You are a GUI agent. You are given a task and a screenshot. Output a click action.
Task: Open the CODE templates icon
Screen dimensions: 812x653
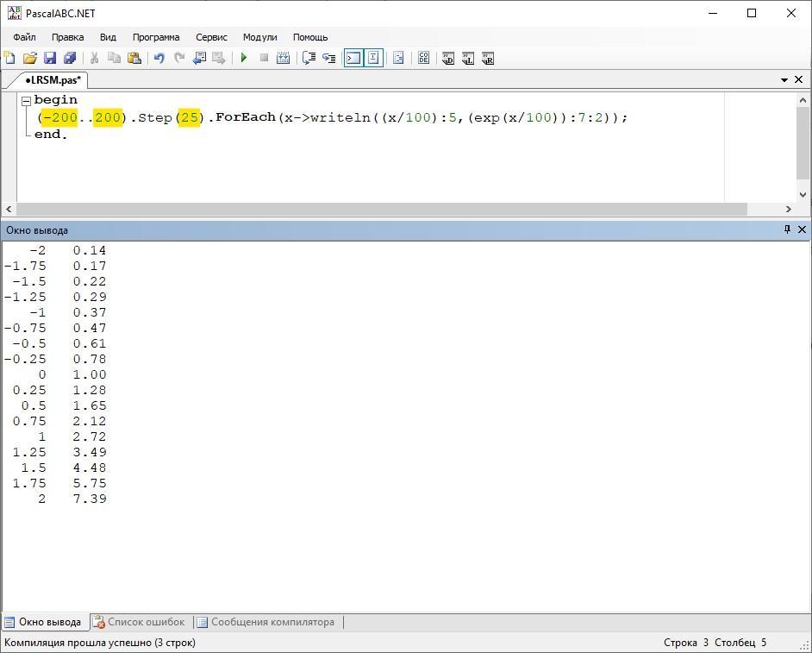point(423,58)
